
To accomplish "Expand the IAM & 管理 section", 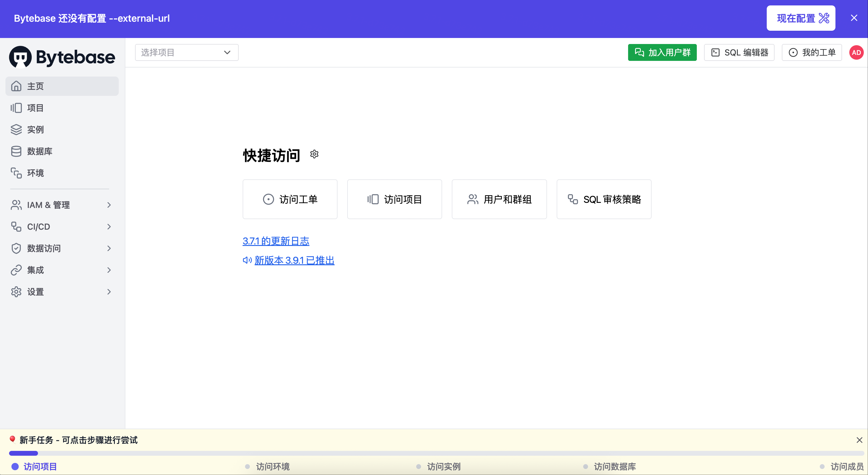I will [x=62, y=205].
